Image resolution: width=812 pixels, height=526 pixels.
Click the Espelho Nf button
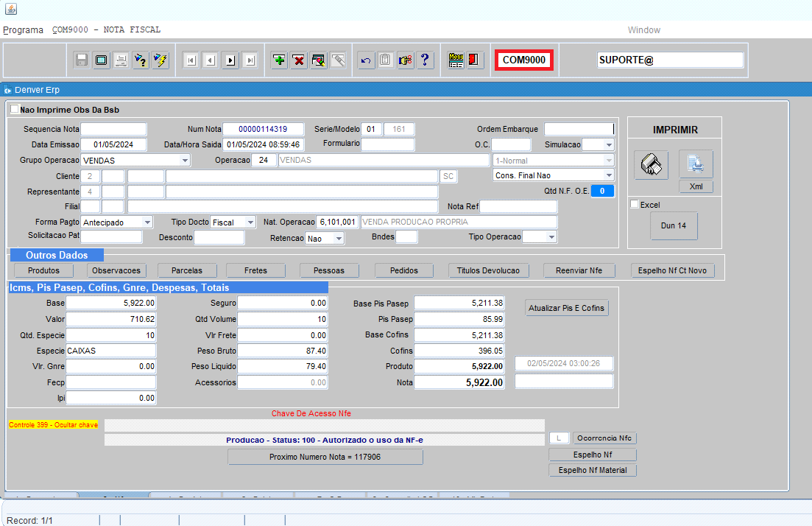[x=593, y=455]
